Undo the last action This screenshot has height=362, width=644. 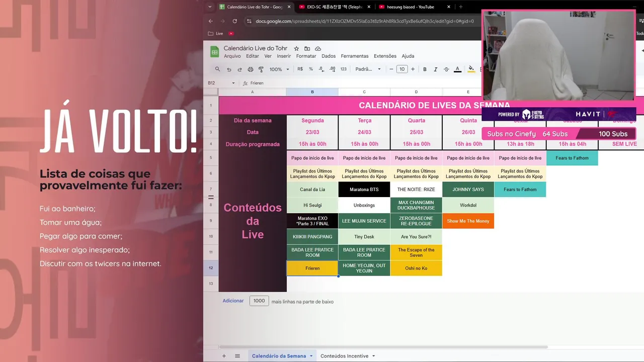229,69
